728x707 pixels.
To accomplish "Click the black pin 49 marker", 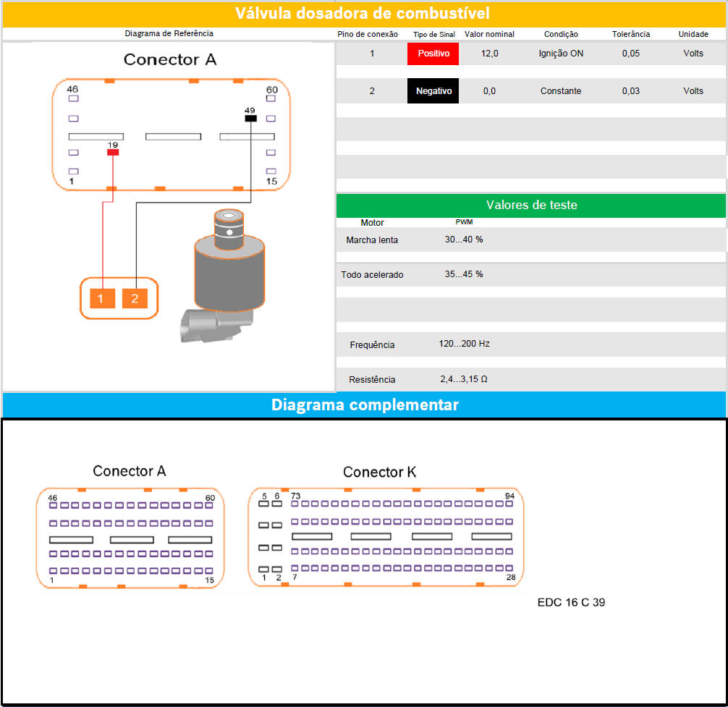I will (250, 118).
